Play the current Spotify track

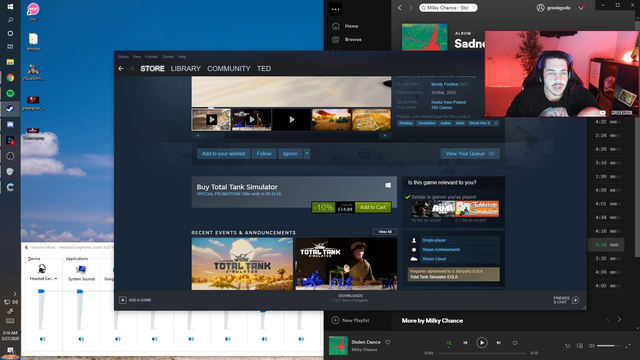(x=482, y=342)
